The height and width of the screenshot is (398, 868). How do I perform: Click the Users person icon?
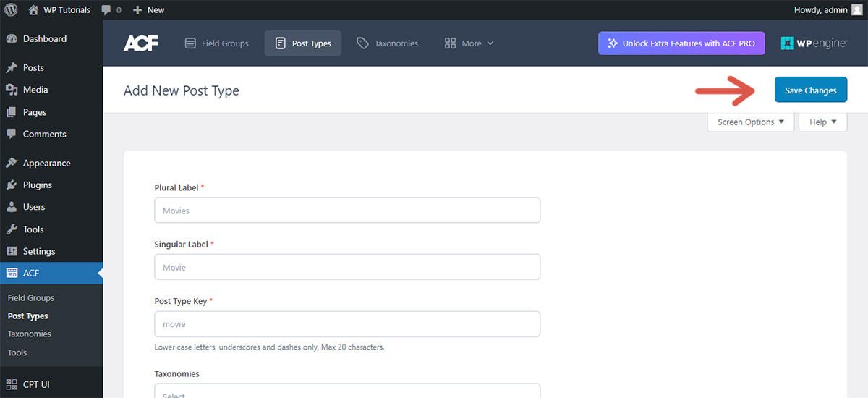(x=12, y=207)
